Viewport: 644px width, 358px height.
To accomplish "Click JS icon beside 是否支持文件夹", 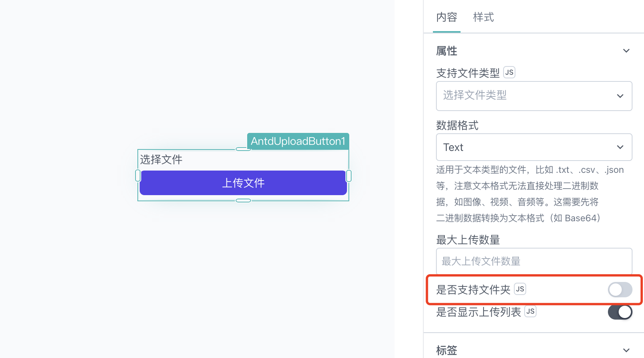I will pos(520,289).
